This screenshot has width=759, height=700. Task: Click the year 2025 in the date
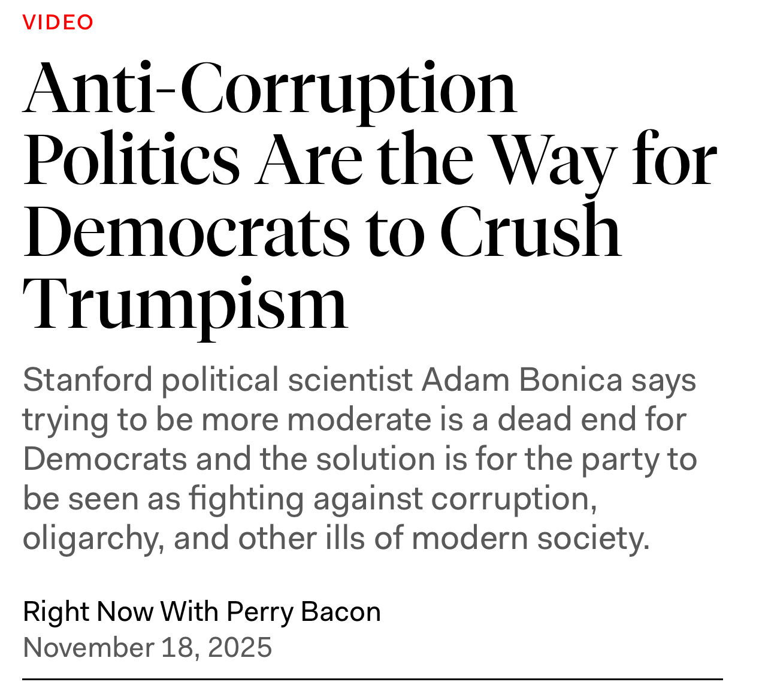240,647
